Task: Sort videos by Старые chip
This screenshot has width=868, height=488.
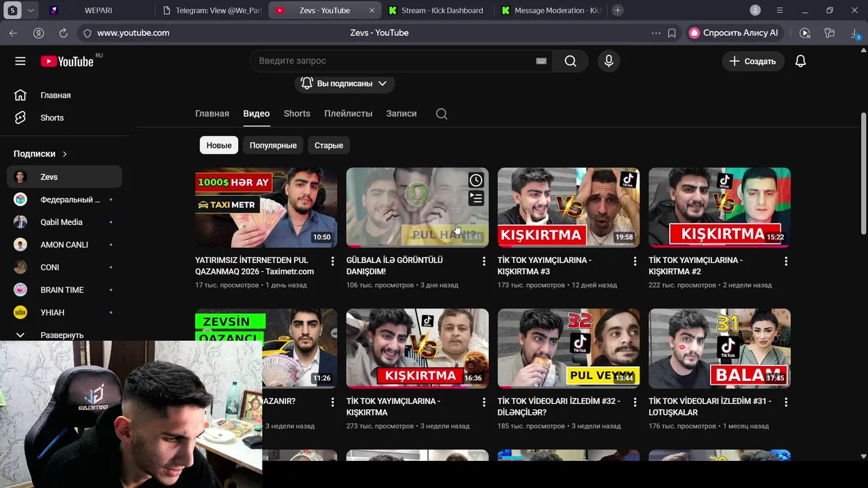Action: click(x=329, y=145)
